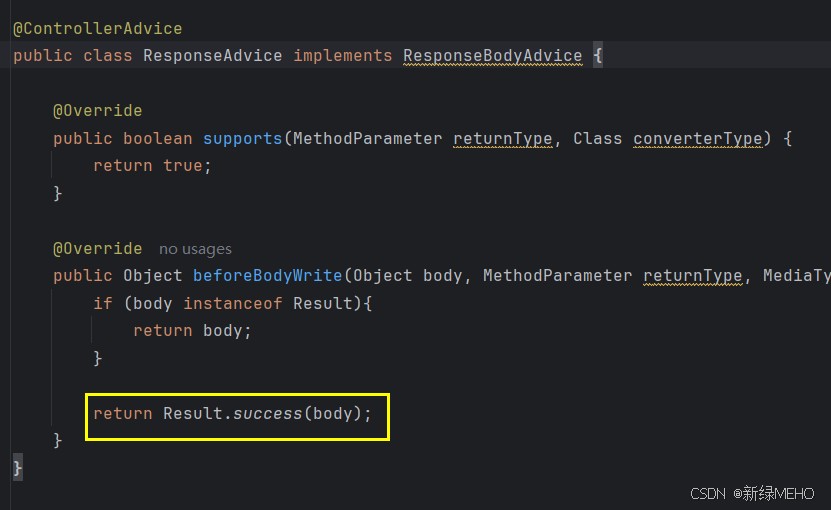Click the beforeBodyWrite method name
831x510 pixels.
pos(267,276)
